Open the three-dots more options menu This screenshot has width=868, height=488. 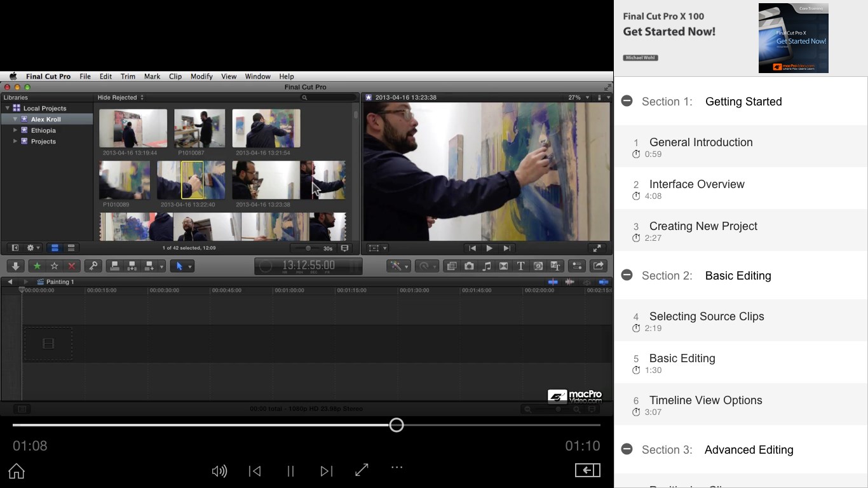[397, 467]
